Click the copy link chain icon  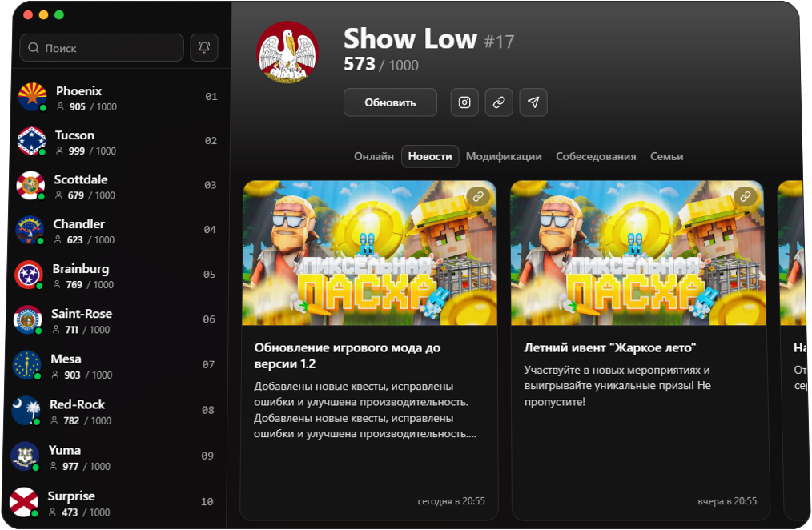click(499, 102)
